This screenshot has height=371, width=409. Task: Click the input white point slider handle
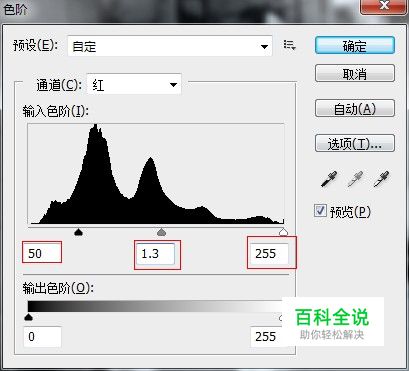click(x=283, y=232)
